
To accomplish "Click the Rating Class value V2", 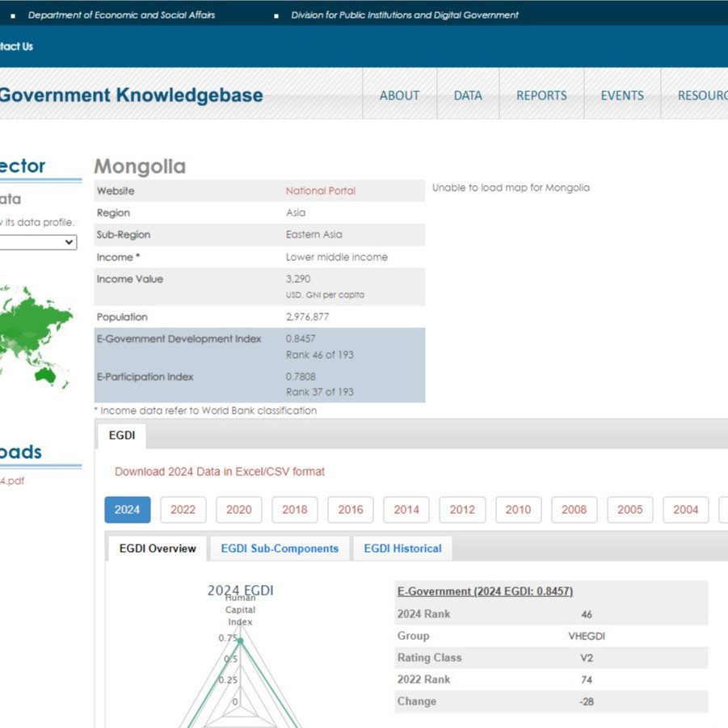I will 587,659.
